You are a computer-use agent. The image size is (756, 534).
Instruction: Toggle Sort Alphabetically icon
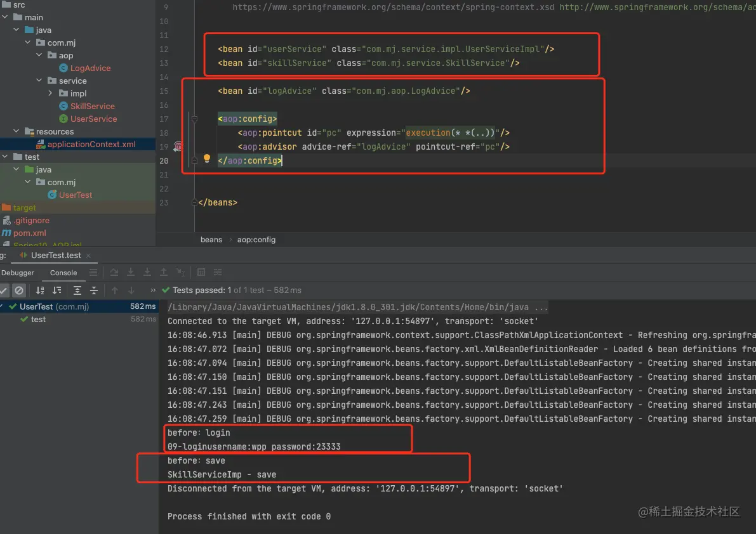pos(40,290)
